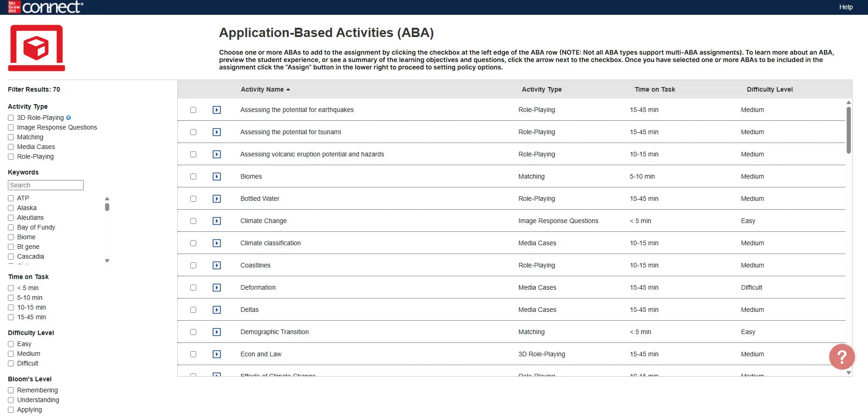Check the Bottled Water row checkbox
Viewport: 868px width, 416px height.
coord(193,199)
